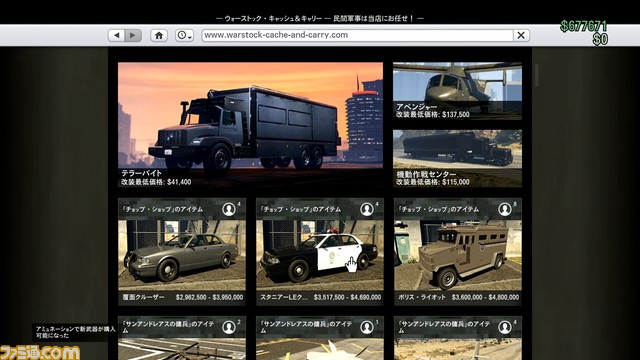Click player icon on ポリス・ライオット card header
The width and height of the screenshot is (640, 360).
point(505,209)
